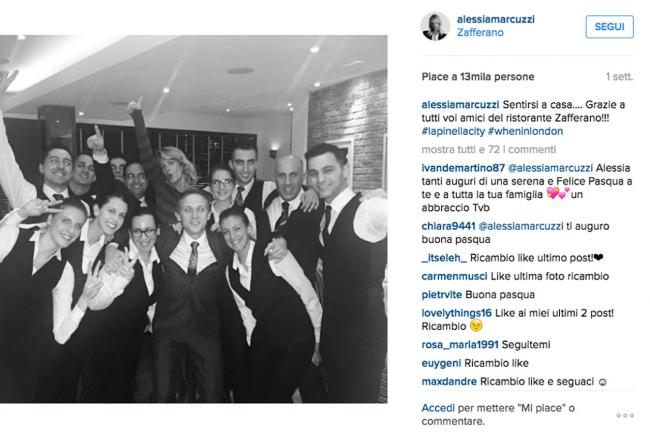The width and height of the screenshot is (650, 438).
Task: Expand all comments via mostra tutti
Action: (x=488, y=149)
